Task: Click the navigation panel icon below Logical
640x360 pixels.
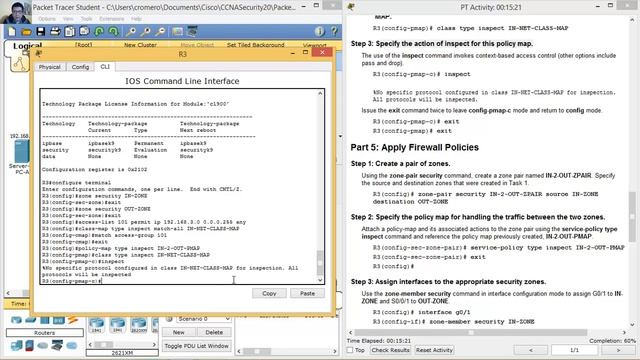Action: click(19, 63)
